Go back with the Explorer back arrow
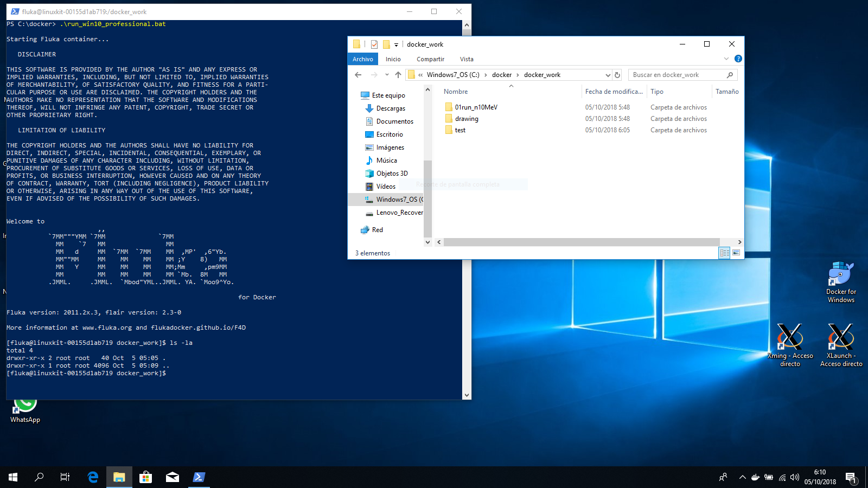The width and height of the screenshot is (868, 488). tap(358, 75)
